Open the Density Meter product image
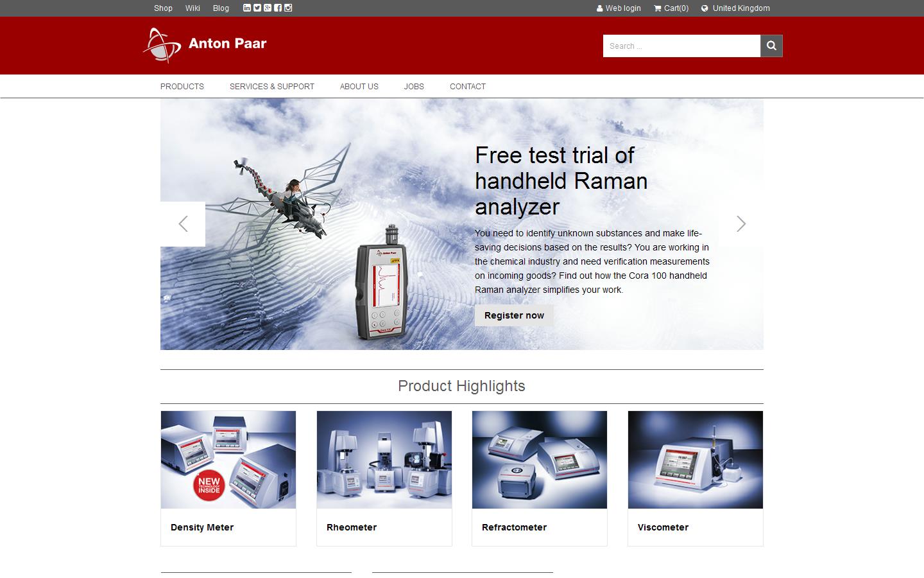The image size is (924, 578). pos(228,460)
